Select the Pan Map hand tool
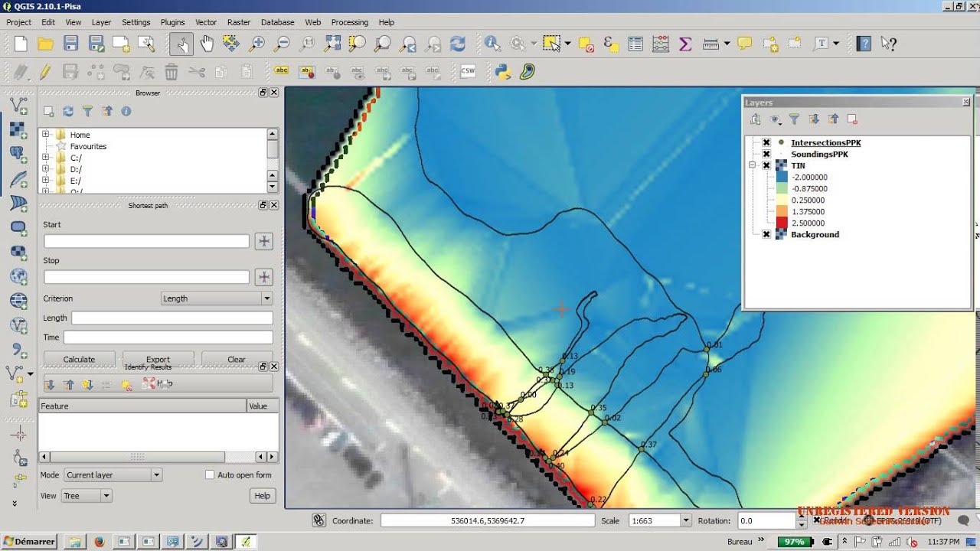This screenshot has width=980, height=551. coord(206,44)
